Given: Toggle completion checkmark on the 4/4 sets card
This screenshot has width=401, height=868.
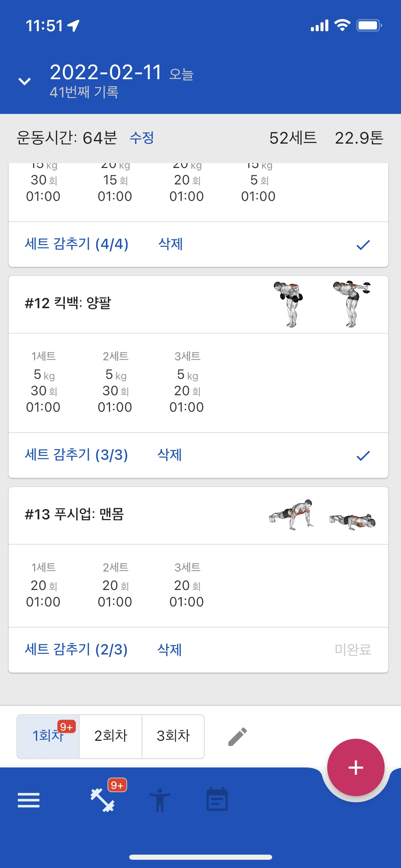Looking at the screenshot, I should point(363,245).
